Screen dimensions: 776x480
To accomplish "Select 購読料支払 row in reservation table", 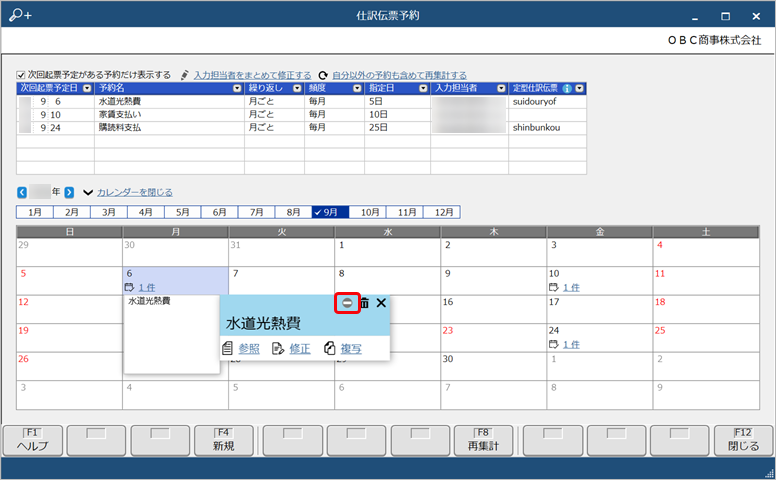I will 301,128.
